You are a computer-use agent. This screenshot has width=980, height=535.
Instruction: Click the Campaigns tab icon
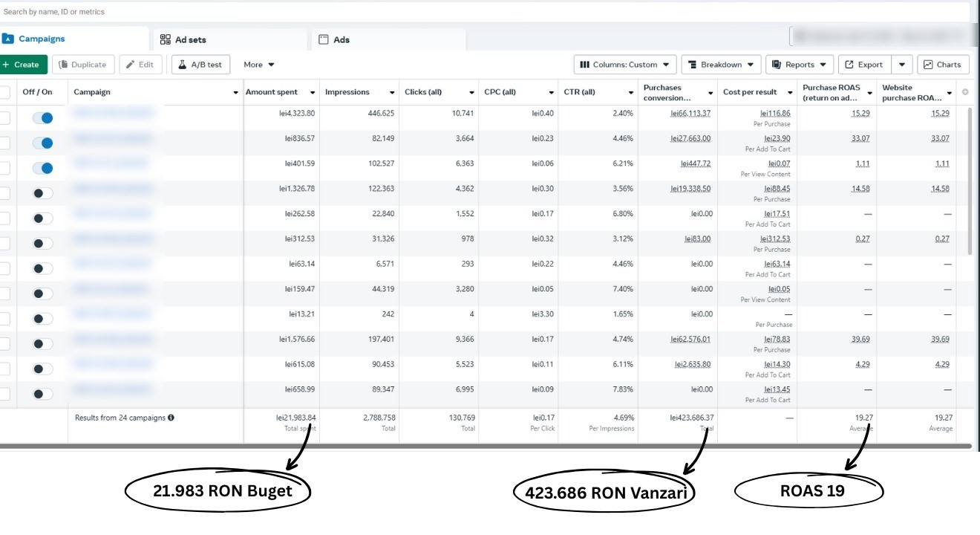[x=8, y=39]
